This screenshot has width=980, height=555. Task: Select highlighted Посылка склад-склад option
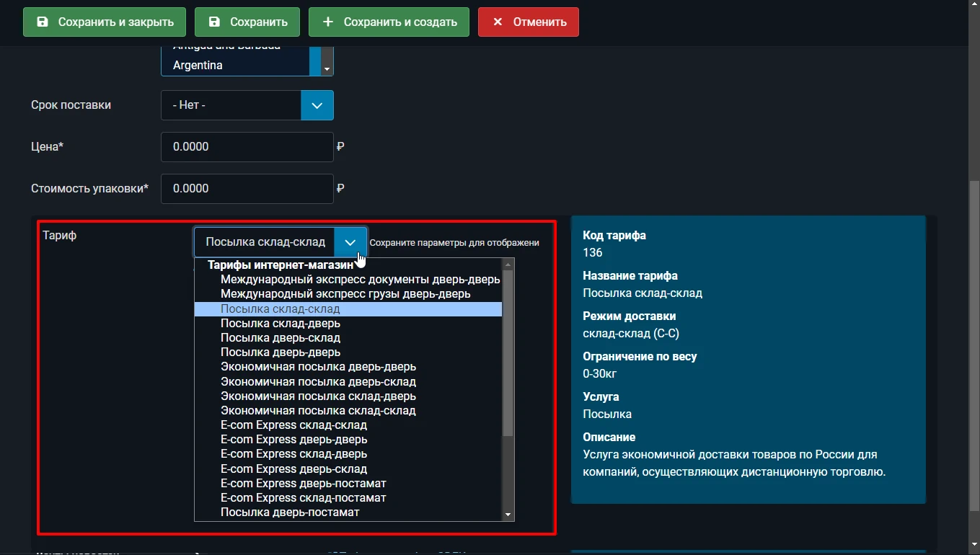348,308
